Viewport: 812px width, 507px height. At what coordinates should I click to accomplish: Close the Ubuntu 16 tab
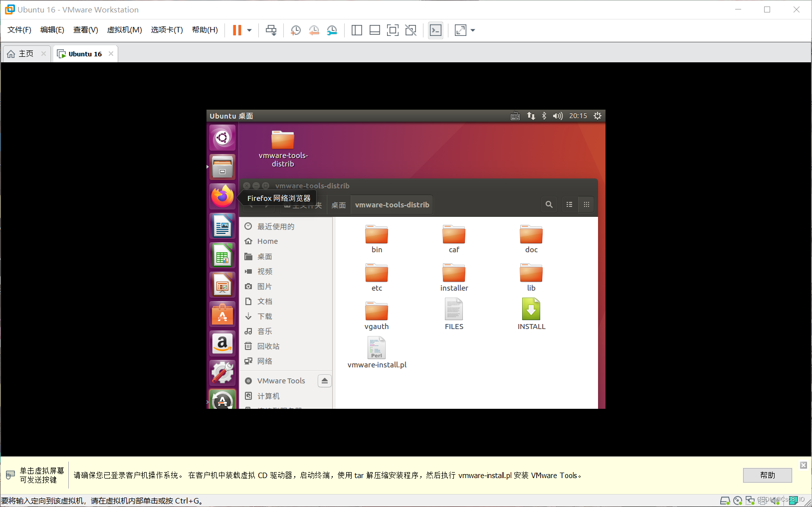tap(111, 54)
